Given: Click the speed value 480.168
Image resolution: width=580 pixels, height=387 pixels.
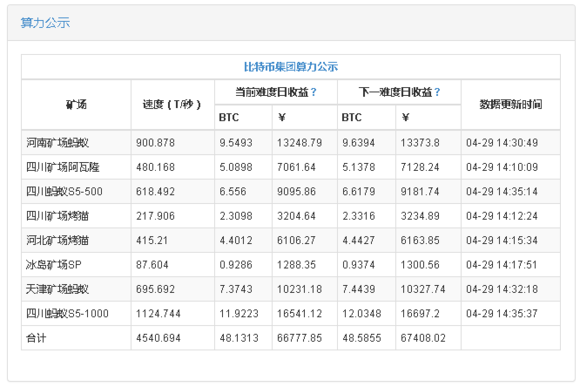Looking at the screenshot, I should point(155,167).
